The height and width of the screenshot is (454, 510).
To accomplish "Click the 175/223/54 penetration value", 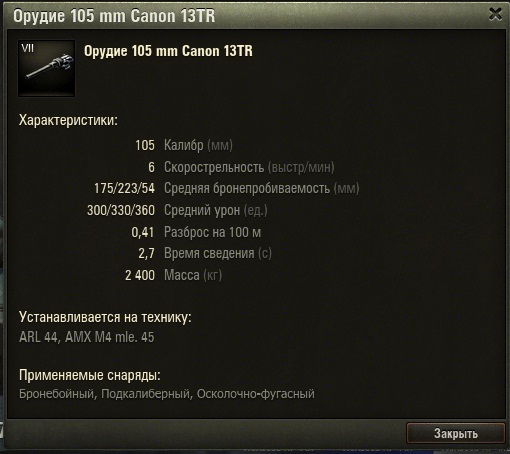I will pyautogui.click(x=124, y=188).
